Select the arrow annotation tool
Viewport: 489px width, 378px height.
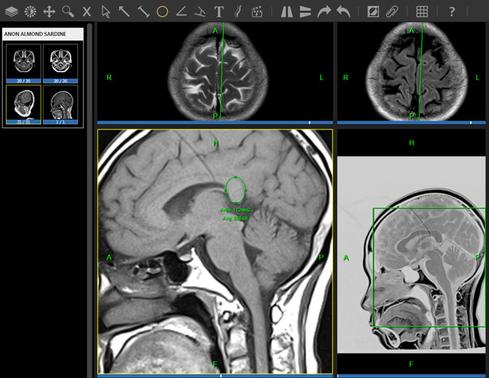pos(124,12)
